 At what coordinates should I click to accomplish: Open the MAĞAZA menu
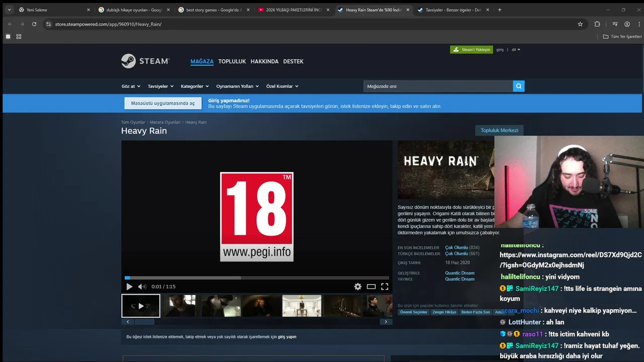[202, 61]
